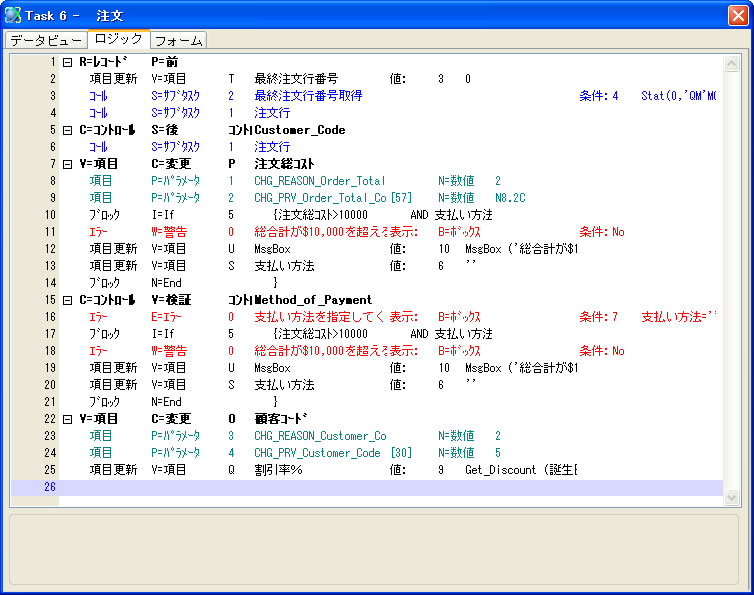Click Get_Discount expression on line 25
This screenshot has height=595, width=754.
point(521,470)
